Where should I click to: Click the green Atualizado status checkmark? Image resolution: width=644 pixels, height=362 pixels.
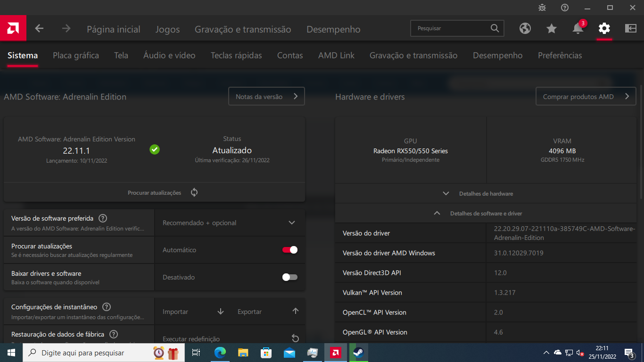coord(155,149)
